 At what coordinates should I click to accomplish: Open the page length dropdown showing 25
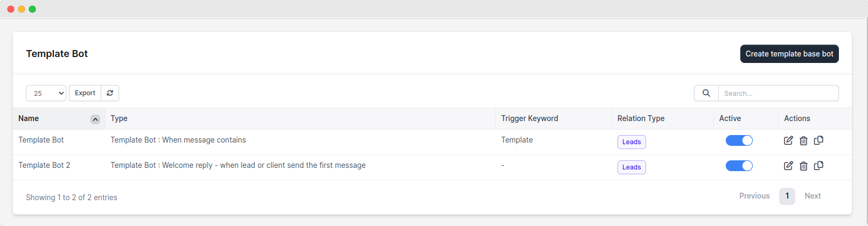46,93
